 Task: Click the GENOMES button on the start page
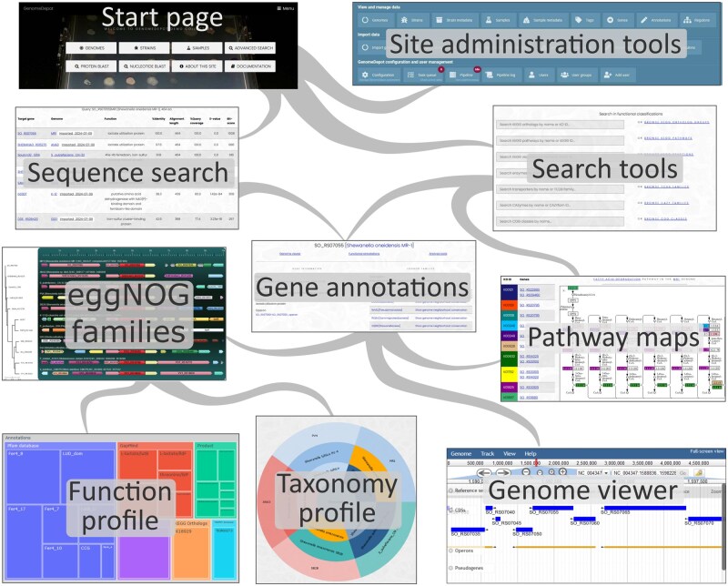click(x=91, y=48)
